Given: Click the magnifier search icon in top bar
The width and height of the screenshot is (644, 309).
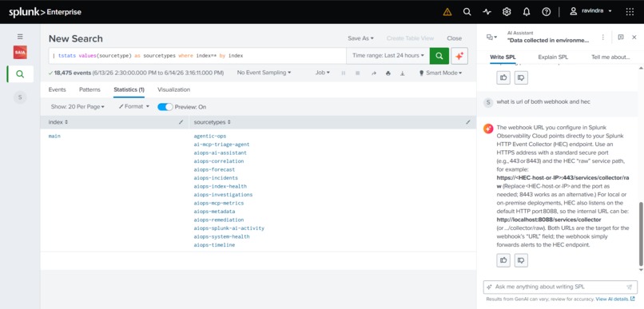Looking at the screenshot, I should click(x=467, y=12).
